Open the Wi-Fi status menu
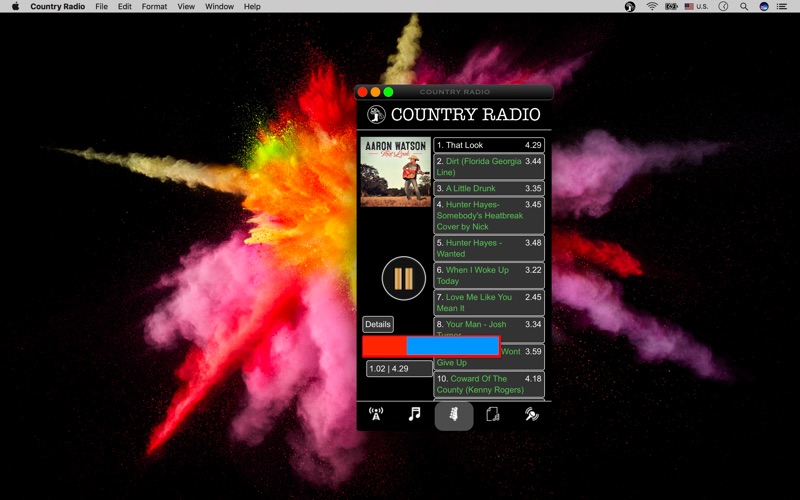This screenshot has height=500, width=800. [652, 7]
